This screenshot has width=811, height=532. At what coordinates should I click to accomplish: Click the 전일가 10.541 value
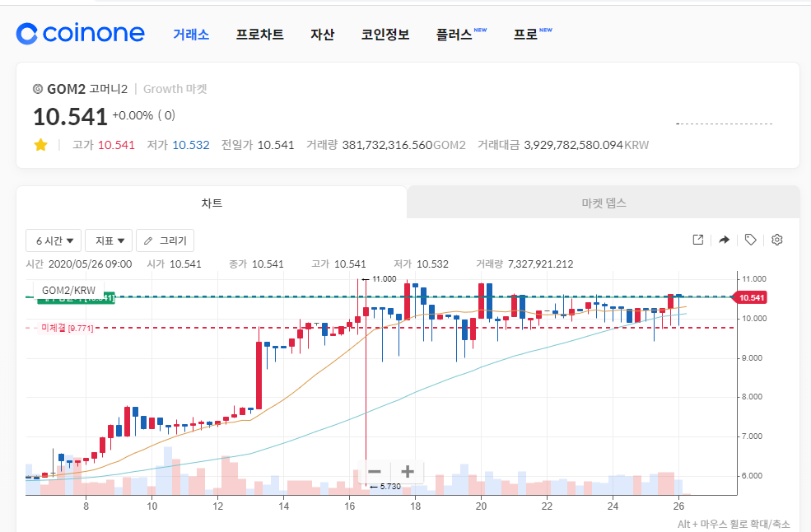click(x=276, y=145)
